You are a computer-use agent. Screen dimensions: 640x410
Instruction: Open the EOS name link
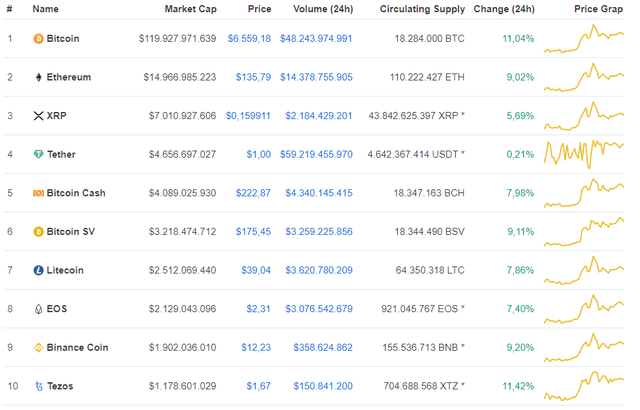[57, 309]
